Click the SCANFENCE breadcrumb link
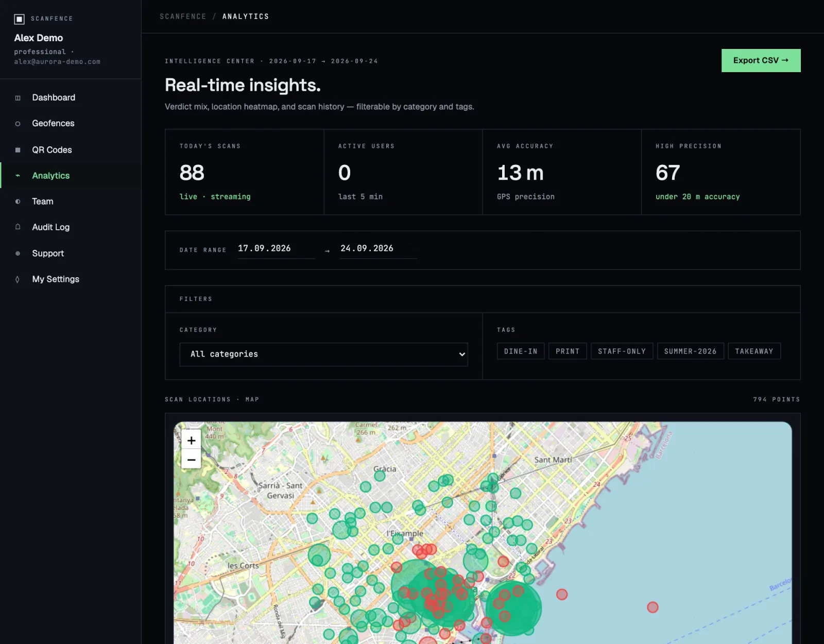 click(183, 16)
